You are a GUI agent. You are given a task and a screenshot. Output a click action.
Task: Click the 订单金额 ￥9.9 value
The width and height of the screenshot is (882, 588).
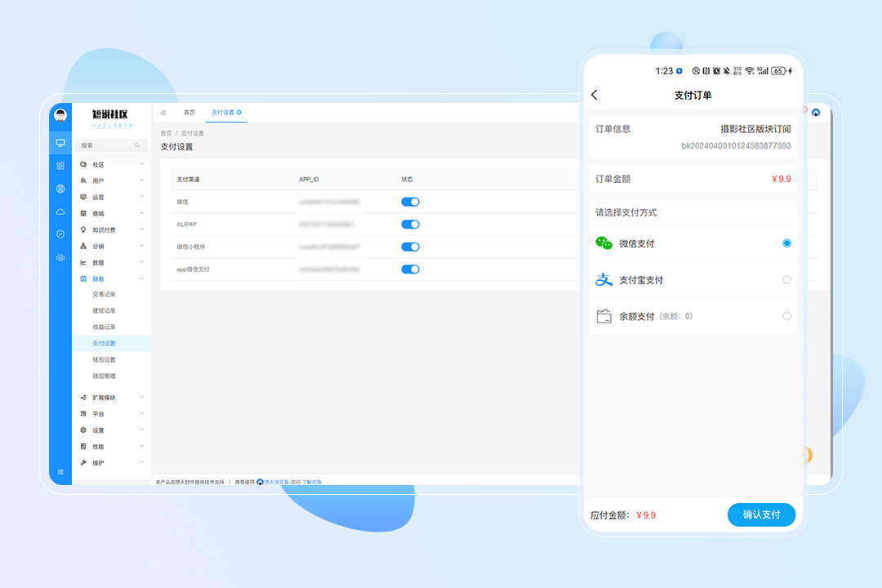pos(782,179)
